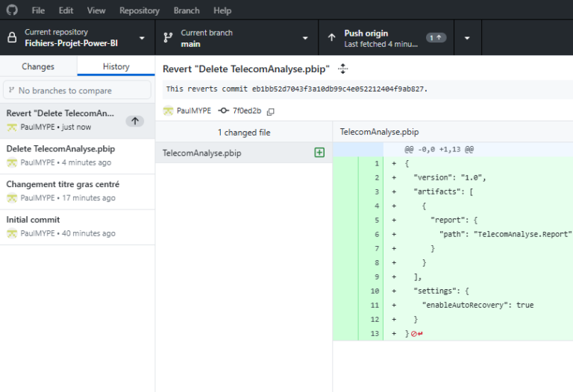
Task: Open the Branch menu
Action: coord(187,10)
